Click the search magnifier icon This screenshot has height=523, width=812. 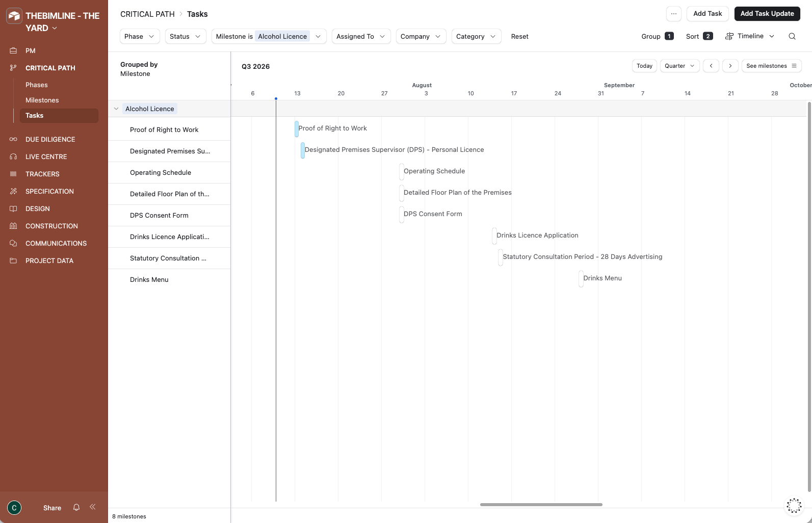click(x=792, y=36)
